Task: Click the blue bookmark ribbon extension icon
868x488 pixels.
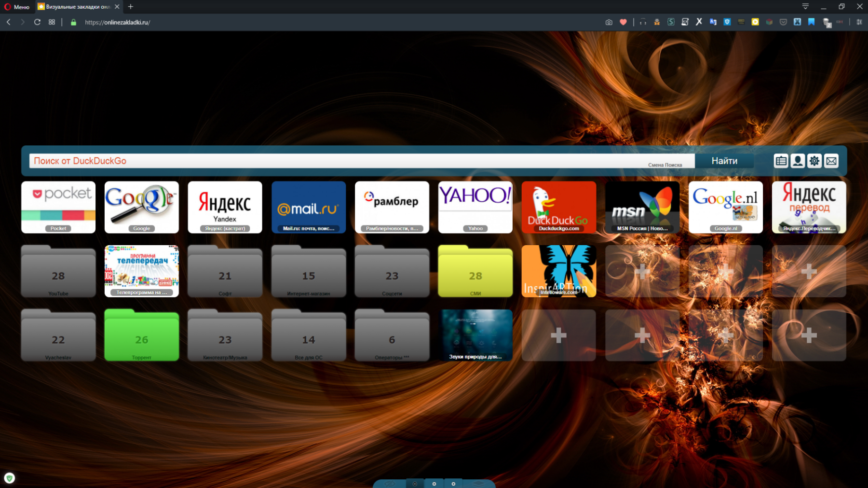Action: point(812,22)
